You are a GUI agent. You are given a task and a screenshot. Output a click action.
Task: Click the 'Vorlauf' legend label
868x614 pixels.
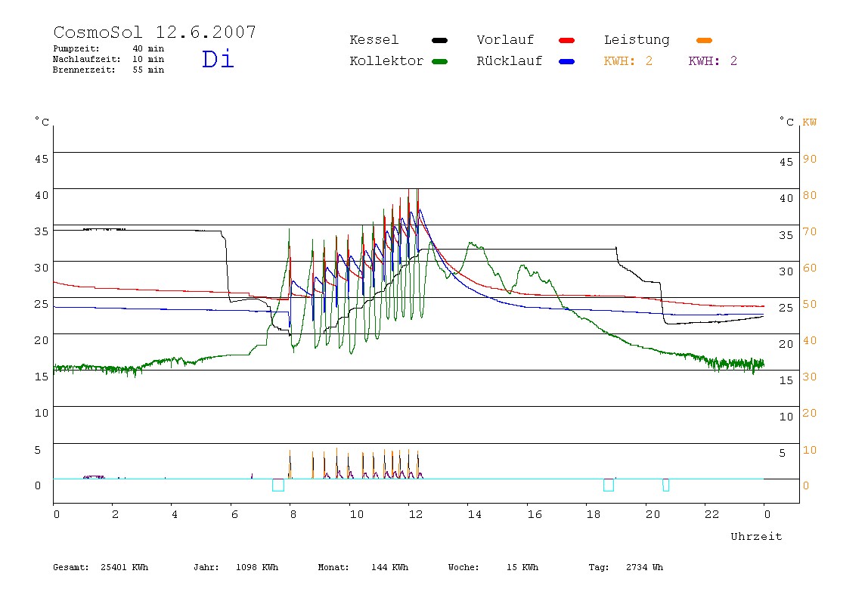[505, 40]
